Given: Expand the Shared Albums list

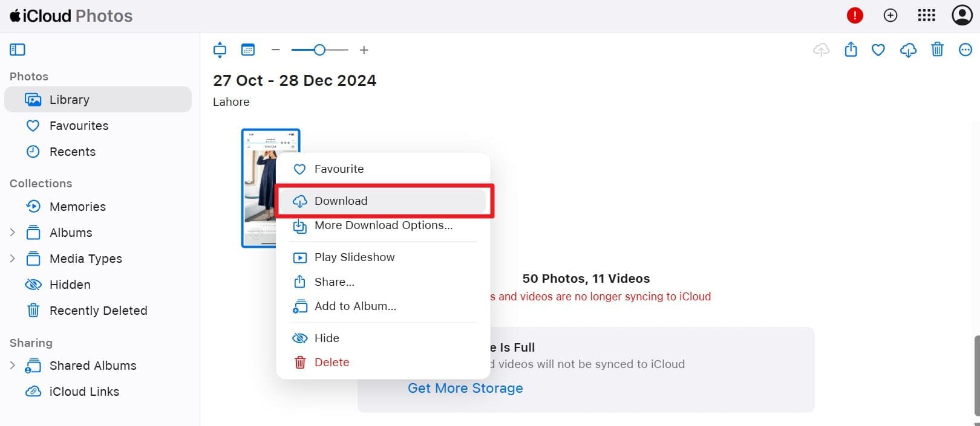Looking at the screenshot, I should pos(12,365).
